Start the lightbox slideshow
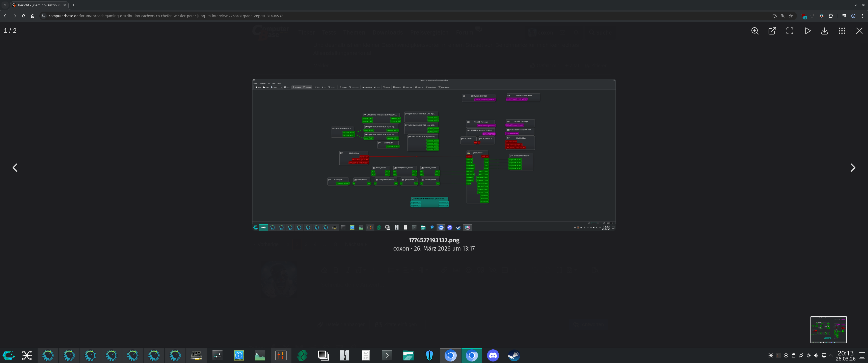This screenshot has height=363, width=868. tap(807, 31)
